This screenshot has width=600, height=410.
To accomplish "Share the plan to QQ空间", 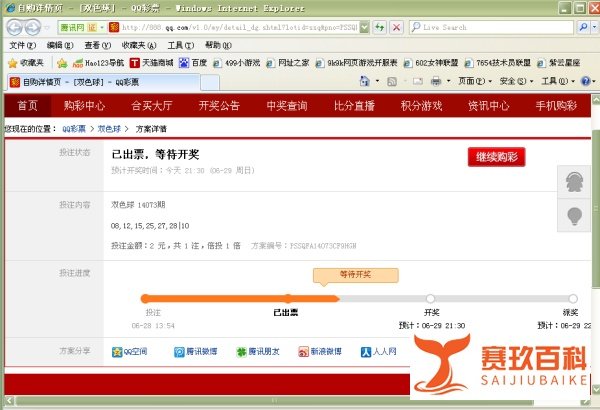I will pos(129,351).
